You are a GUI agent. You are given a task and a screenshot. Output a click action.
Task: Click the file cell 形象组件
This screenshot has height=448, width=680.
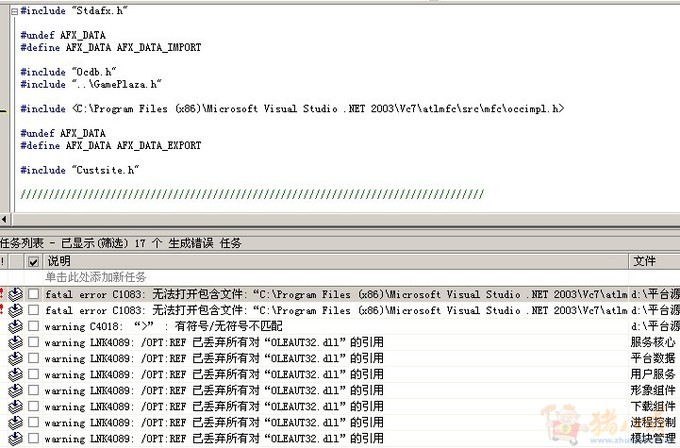point(653,390)
